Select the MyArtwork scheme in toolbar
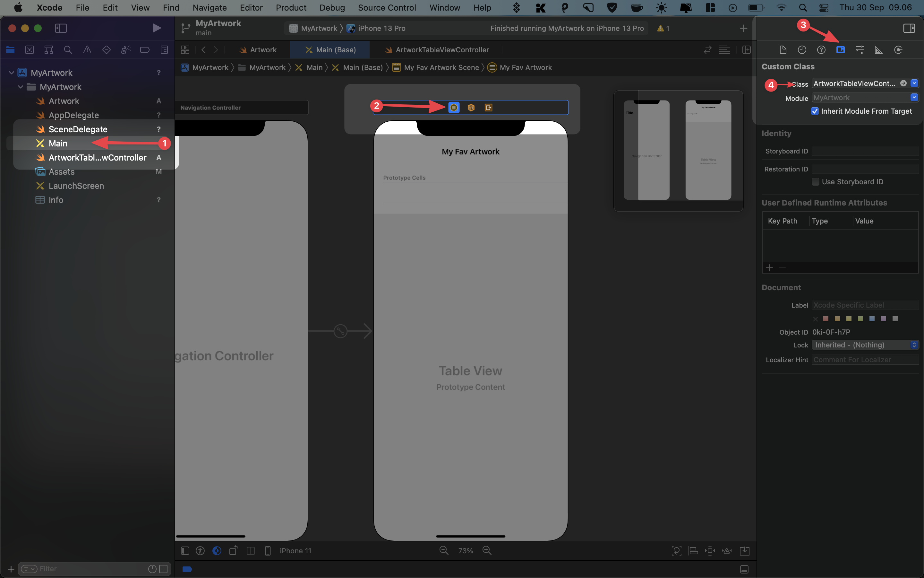The image size is (924, 578). point(313,28)
